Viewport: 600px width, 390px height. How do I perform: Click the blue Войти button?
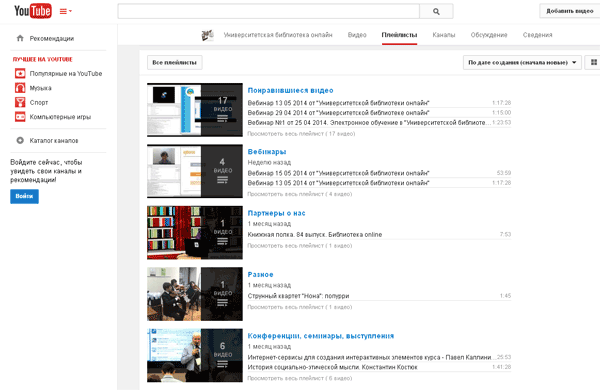click(x=24, y=196)
